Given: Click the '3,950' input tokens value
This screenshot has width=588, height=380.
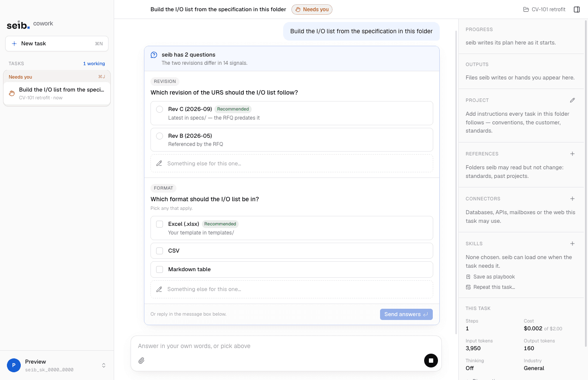Looking at the screenshot, I should (473, 348).
